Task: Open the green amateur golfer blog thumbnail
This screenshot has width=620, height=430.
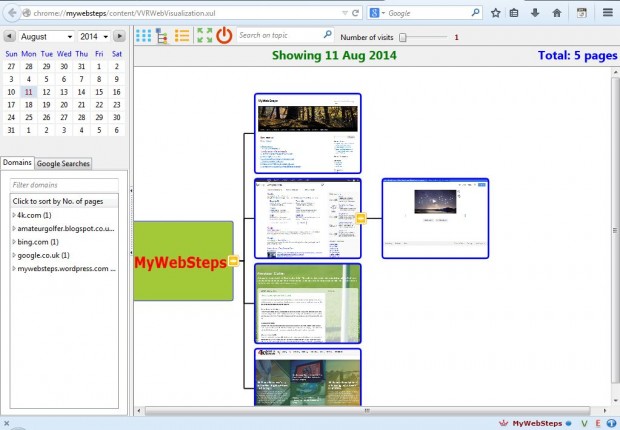Action: click(x=308, y=303)
